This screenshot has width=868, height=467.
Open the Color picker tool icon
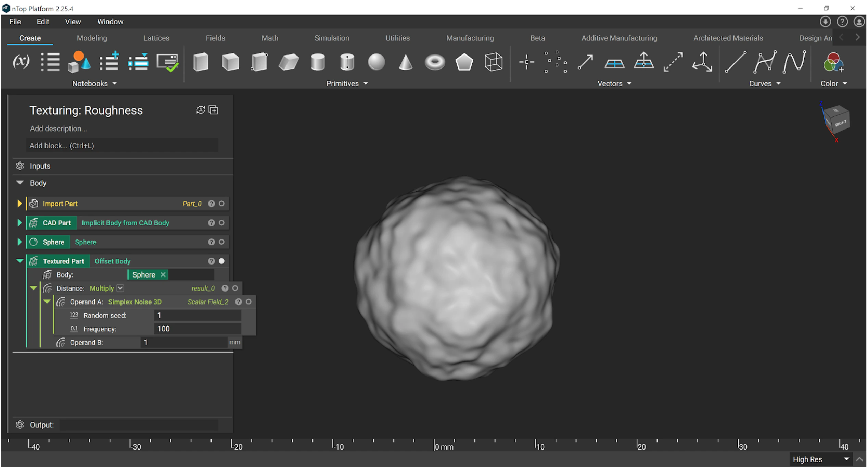pos(833,62)
